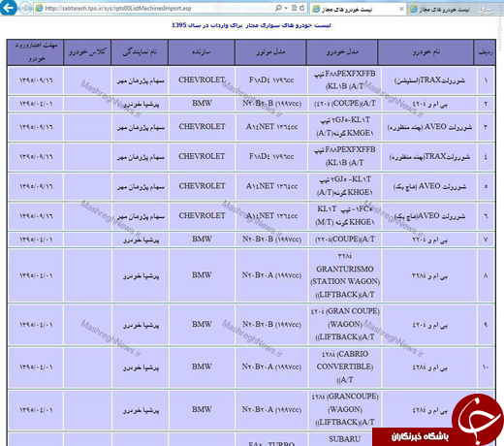Click model (420i)(COUPE)(A/T cell in row 2

point(345,104)
